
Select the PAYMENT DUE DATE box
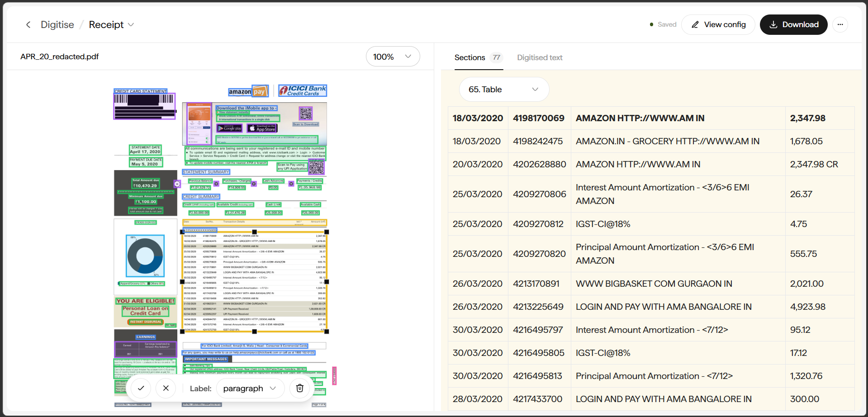[146, 162]
